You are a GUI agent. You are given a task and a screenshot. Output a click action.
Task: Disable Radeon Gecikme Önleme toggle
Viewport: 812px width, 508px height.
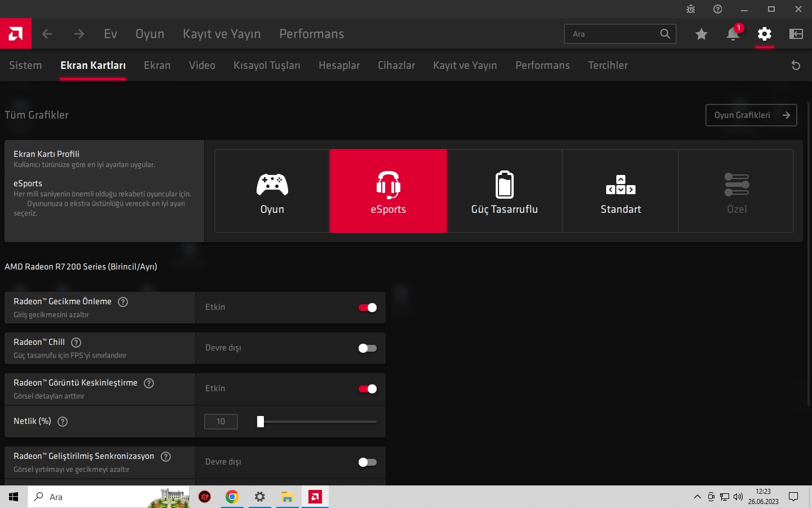[x=368, y=308]
